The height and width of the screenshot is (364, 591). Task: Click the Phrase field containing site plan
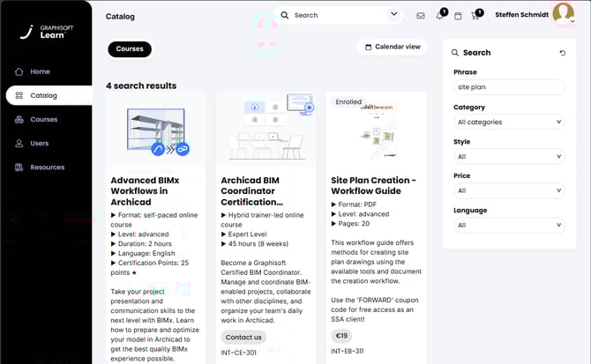click(509, 87)
